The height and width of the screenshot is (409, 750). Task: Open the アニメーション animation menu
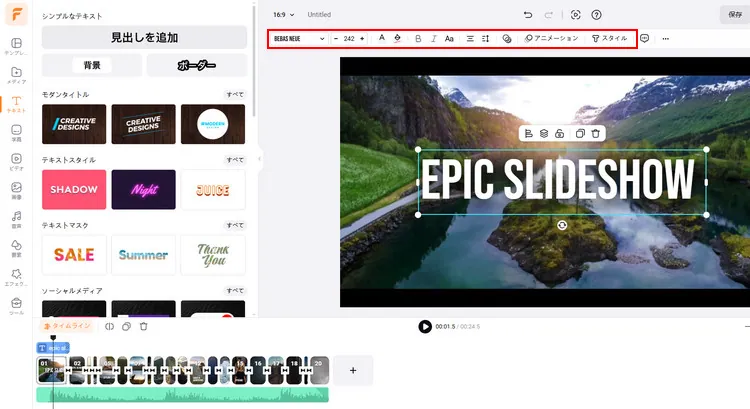coord(551,38)
